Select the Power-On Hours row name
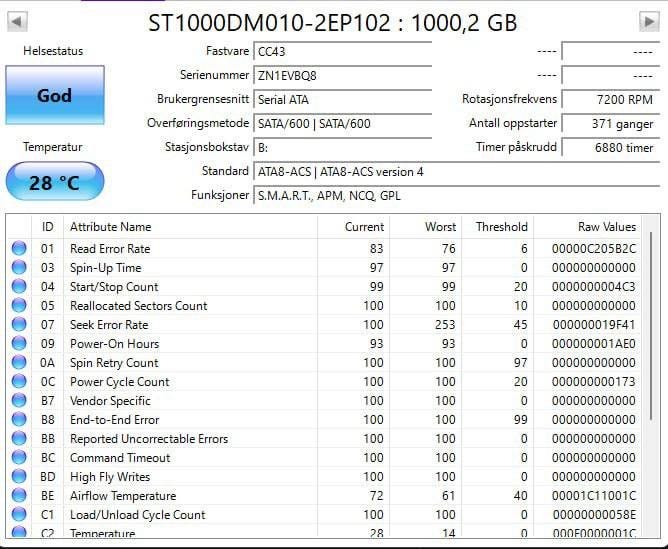 tap(114, 343)
